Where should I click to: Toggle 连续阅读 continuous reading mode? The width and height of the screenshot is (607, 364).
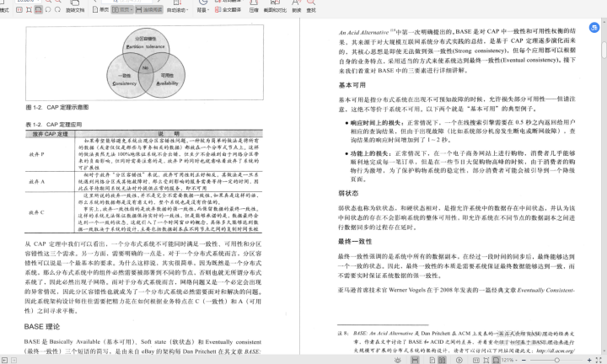149,9
